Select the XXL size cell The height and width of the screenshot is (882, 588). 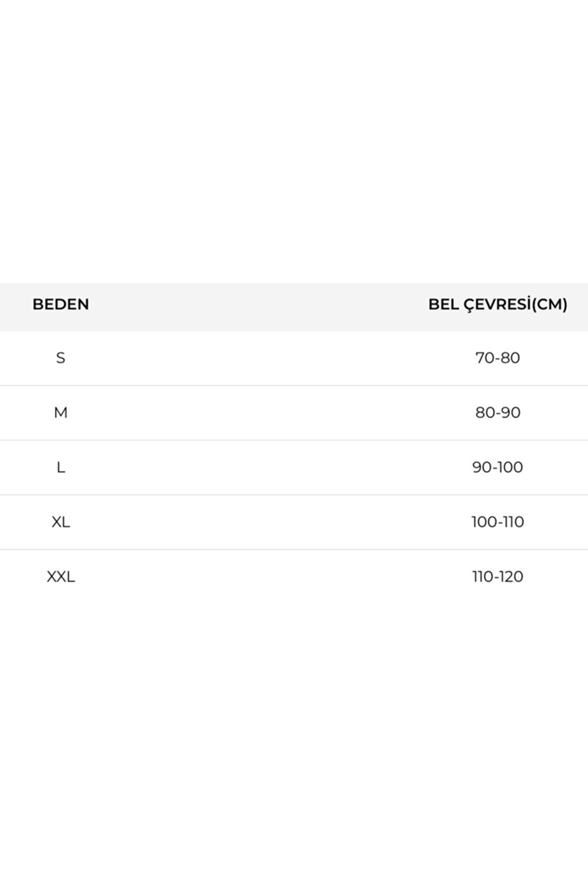(x=61, y=577)
